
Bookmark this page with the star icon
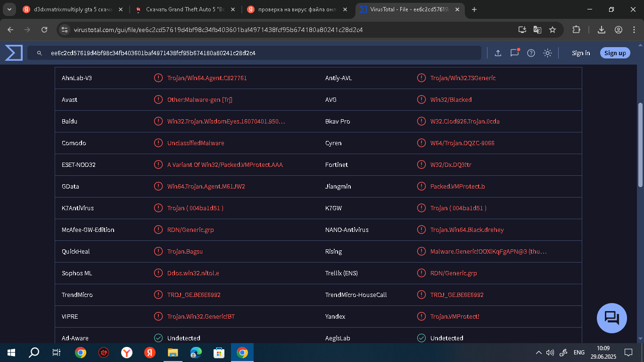point(553,30)
